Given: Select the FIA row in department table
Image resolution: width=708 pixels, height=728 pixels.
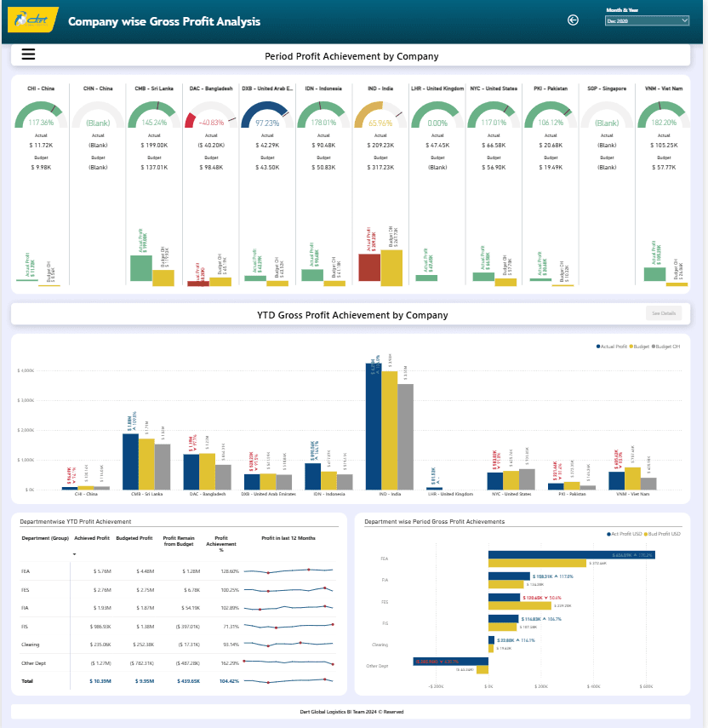Looking at the screenshot, I should 179,608.
